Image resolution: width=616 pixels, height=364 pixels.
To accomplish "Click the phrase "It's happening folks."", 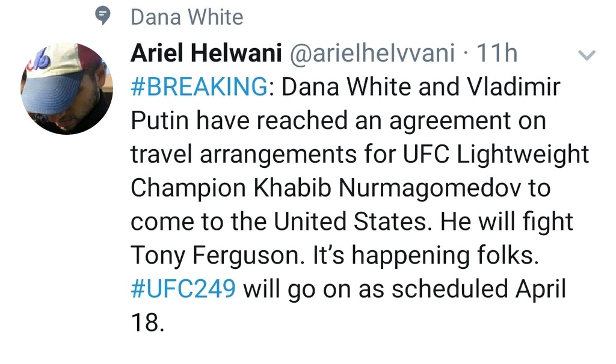I will click(x=425, y=256).
